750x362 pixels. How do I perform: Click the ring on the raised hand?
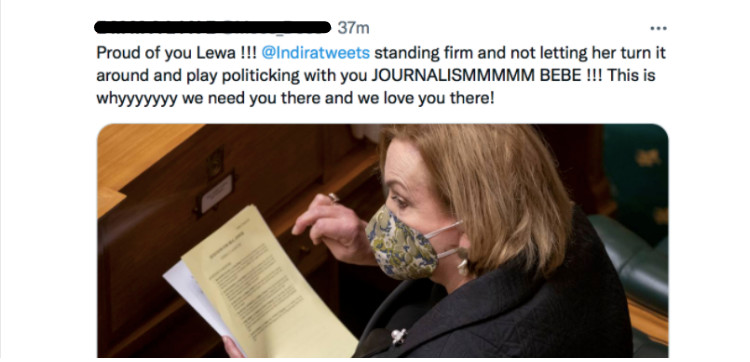point(333,197)
